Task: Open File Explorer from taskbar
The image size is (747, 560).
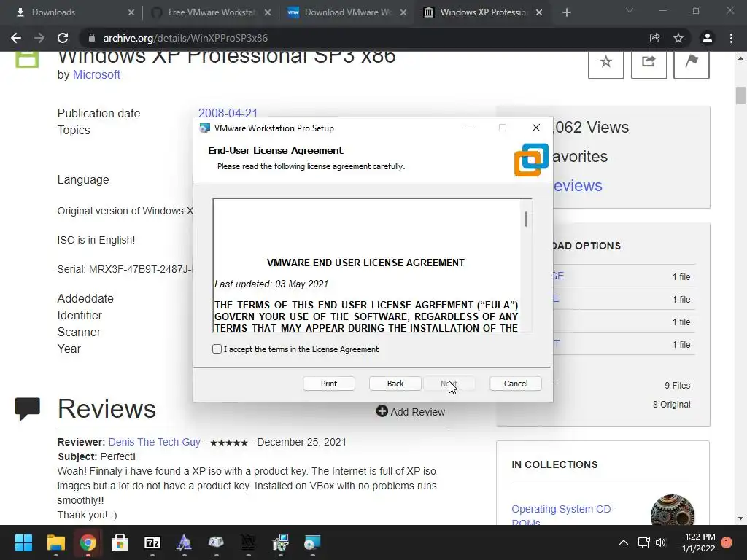Action: (55, 542)
